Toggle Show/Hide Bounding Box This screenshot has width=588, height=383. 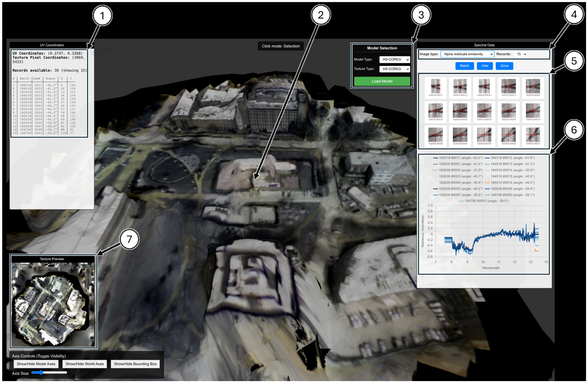[x=135, y=364]
